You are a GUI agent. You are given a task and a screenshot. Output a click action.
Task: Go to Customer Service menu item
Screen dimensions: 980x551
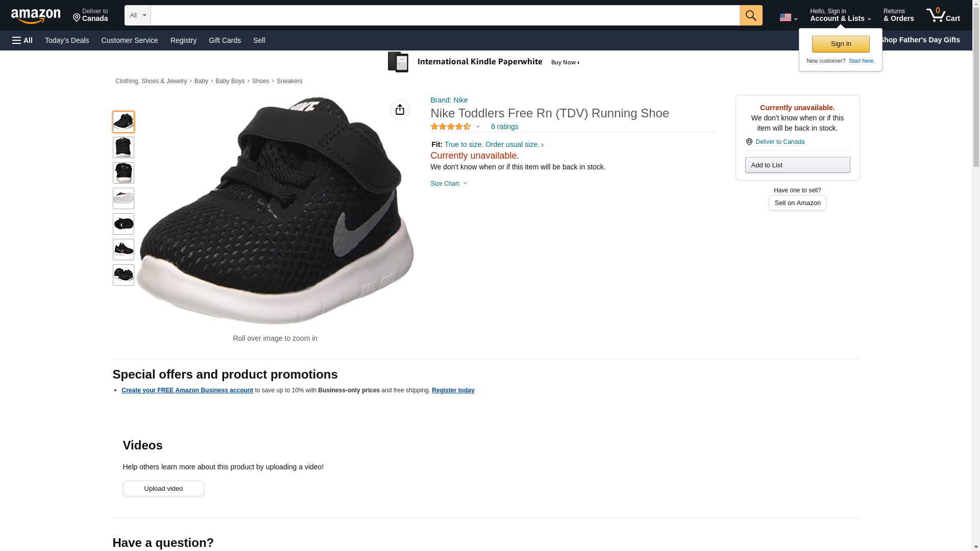pyautogui.click(x=130, y=40)
